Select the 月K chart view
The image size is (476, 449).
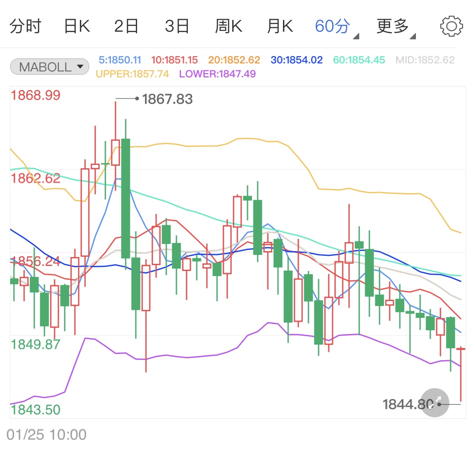coord(280,25)
